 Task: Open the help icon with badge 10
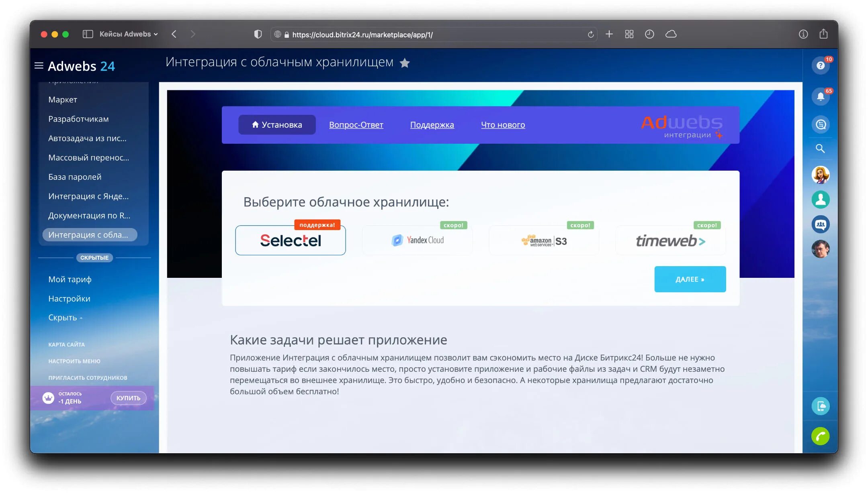(821, 65)
